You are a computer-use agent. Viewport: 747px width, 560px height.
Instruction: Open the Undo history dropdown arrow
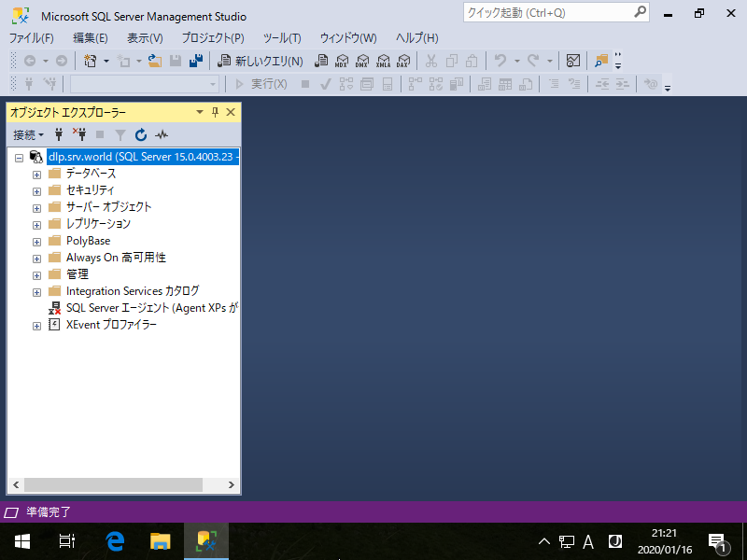[x=517, y=61]
